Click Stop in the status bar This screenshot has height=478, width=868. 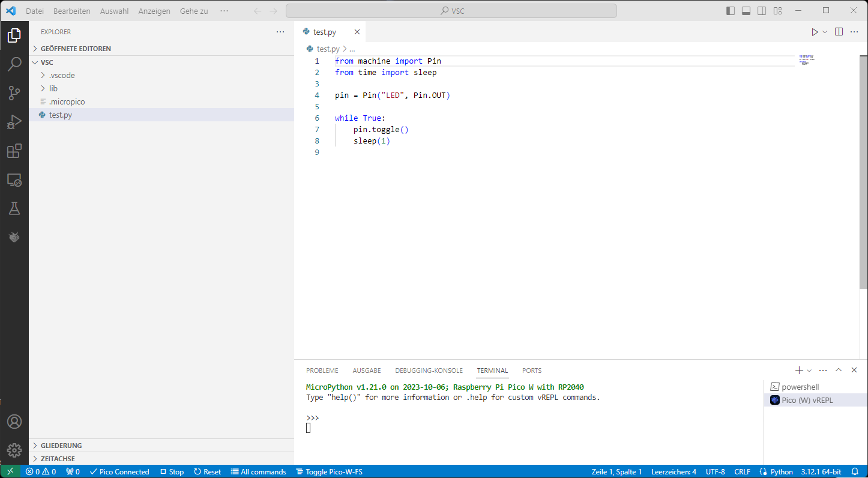172,472
